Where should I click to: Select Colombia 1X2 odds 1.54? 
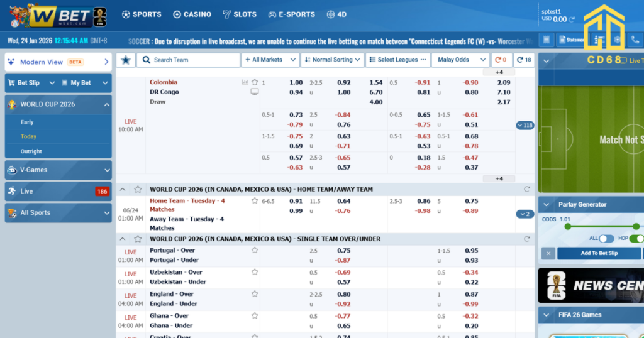pos(376,82)
